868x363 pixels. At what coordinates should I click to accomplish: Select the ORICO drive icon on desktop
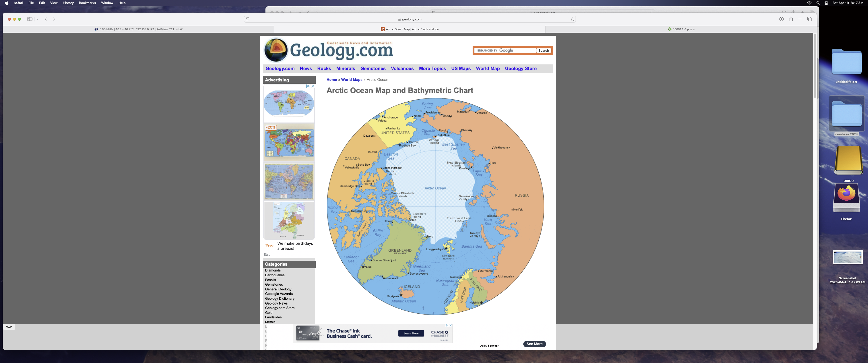(848, 160)
